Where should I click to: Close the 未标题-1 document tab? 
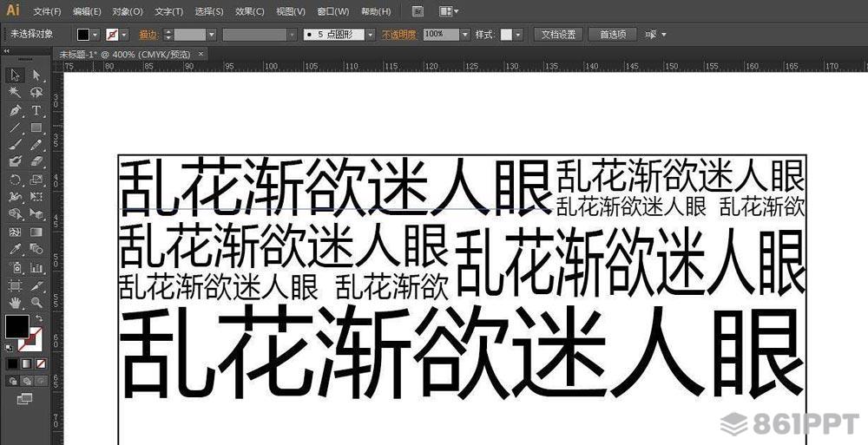point(201,54)
